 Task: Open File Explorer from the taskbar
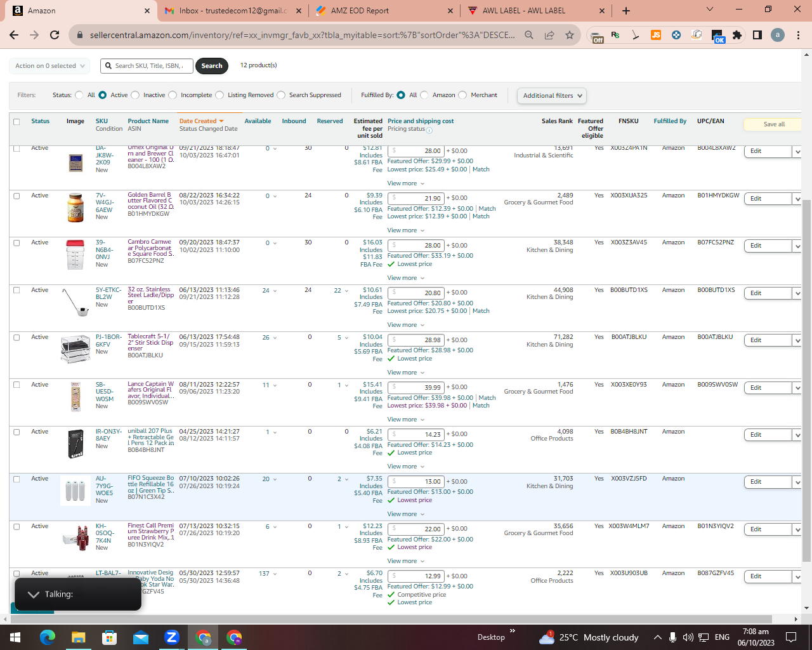pos(78,637)
